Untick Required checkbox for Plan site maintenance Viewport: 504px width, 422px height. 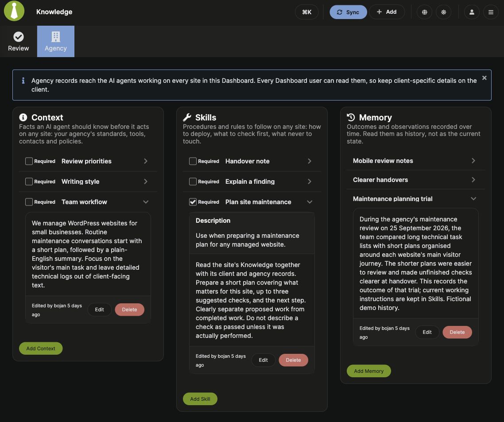(193, 202)
